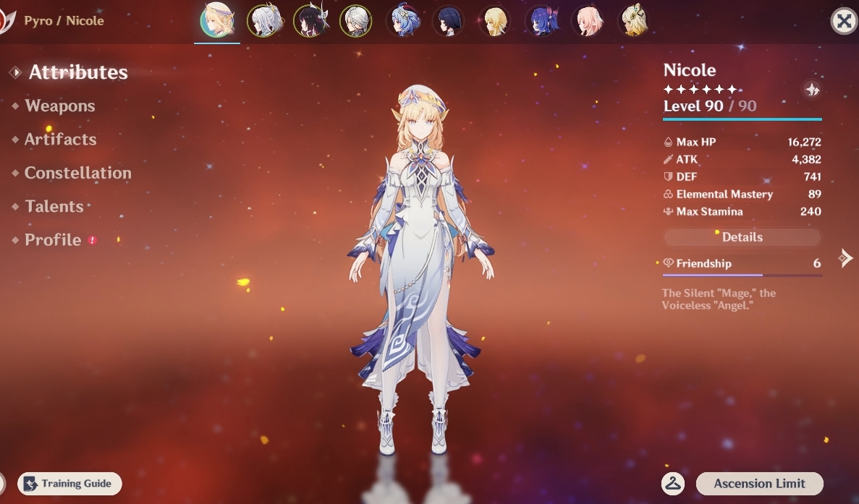Click the DEF value 741
This screenshot has width=859, height=504.
point(813,176)
